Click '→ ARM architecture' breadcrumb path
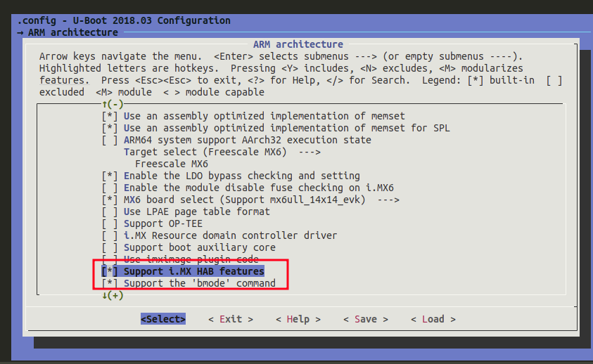This screenshot has height=364, width=593. 68,32
